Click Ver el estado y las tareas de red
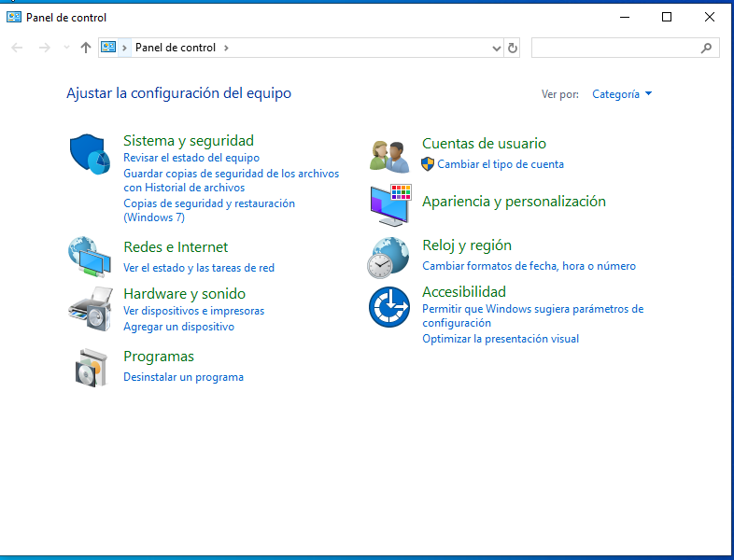 click(x=199, y=268)
